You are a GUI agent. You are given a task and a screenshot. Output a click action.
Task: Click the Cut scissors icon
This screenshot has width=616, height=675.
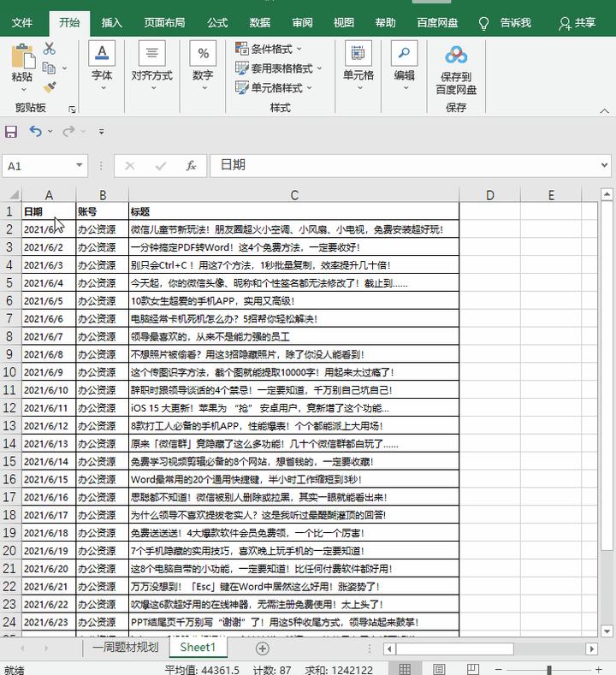49,49
